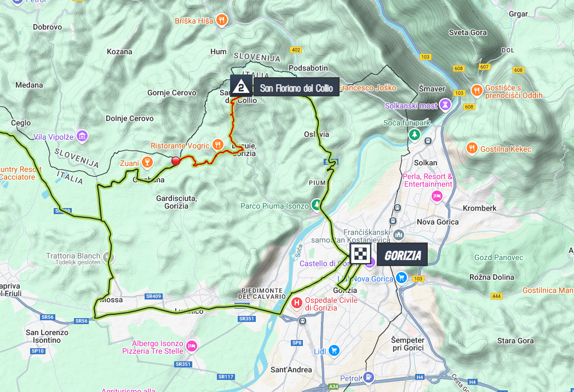This screenshot has width=574, height=392.
Task: Select the Zuani wine glass icon
Action: 147,162
